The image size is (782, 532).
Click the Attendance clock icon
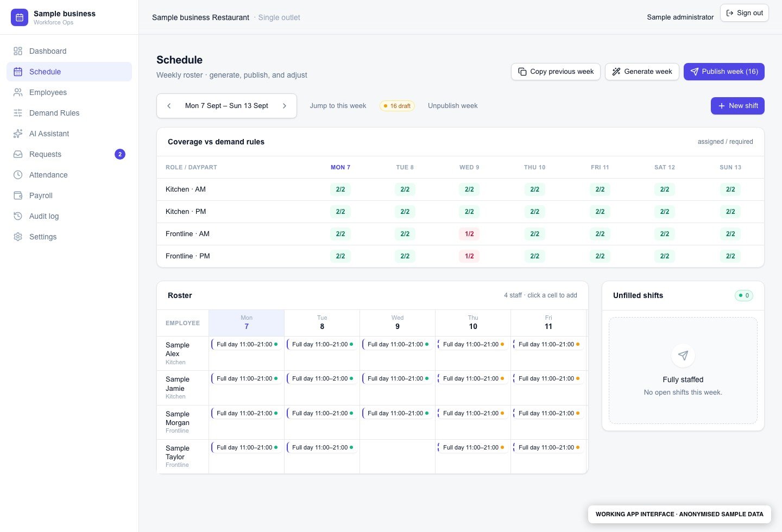(18, 175)
